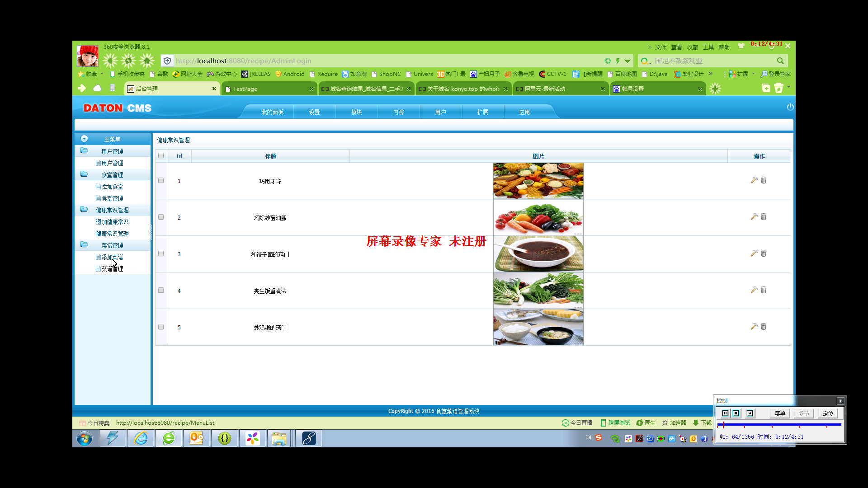Collapse the 食堂管理 folder group
This screenshot has width=868, height=488.
pyautogui.click(x=84, y=174)
